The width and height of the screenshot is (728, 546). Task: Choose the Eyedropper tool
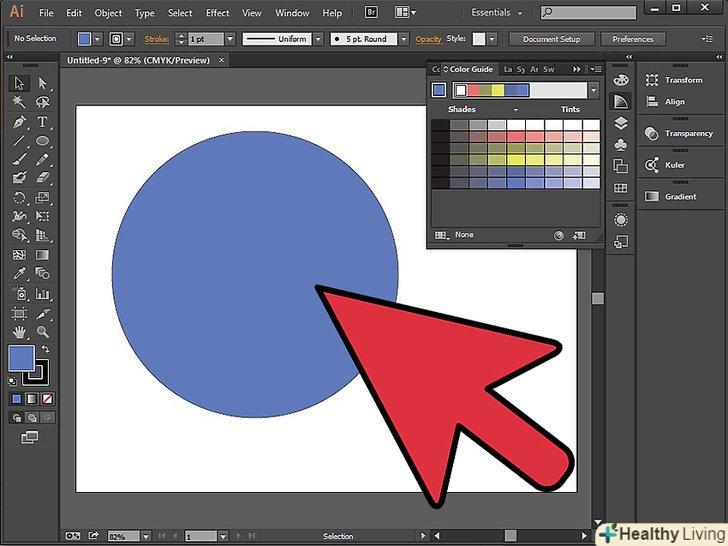pyautogui.click(x=19, y=274)
